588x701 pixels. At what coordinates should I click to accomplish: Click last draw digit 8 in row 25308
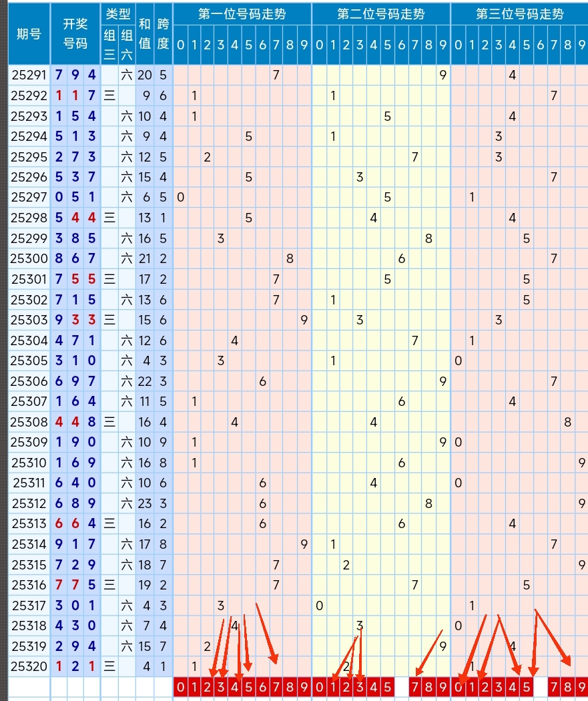click(91, 421)
